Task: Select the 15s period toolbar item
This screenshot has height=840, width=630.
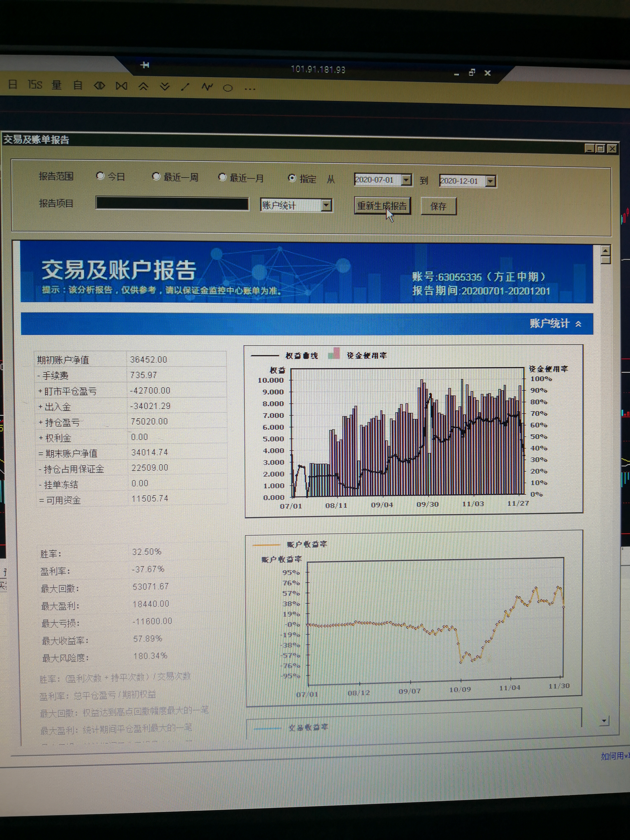Action: coord(35,85)
